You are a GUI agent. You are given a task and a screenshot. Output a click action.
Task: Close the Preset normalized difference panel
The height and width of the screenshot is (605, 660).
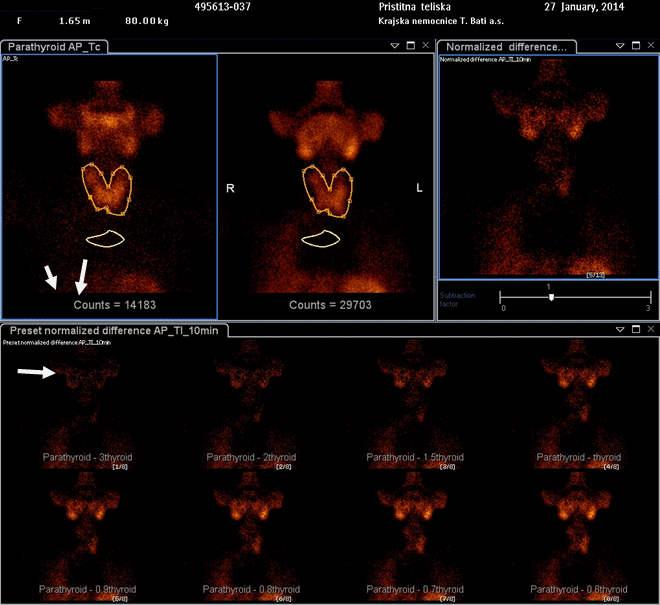tap(649, 329)
